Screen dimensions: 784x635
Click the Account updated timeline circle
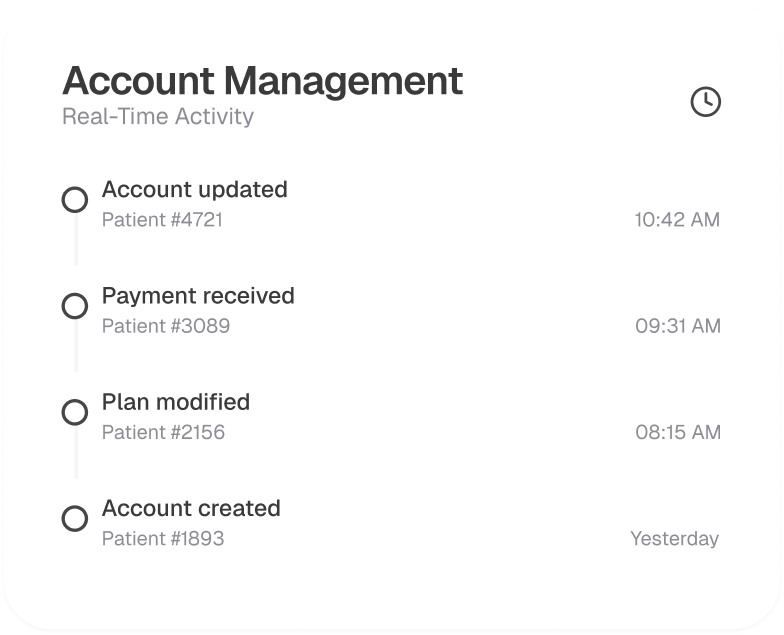(75, 200)
